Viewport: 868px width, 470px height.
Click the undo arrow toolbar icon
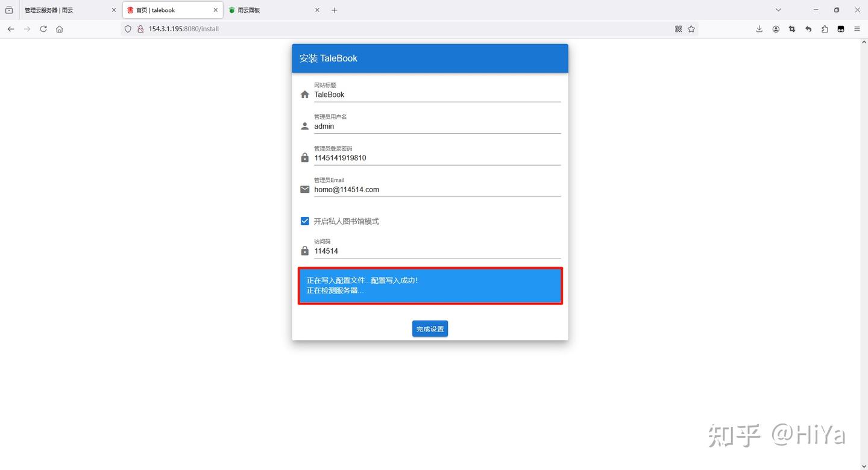[x=808, y=29]
